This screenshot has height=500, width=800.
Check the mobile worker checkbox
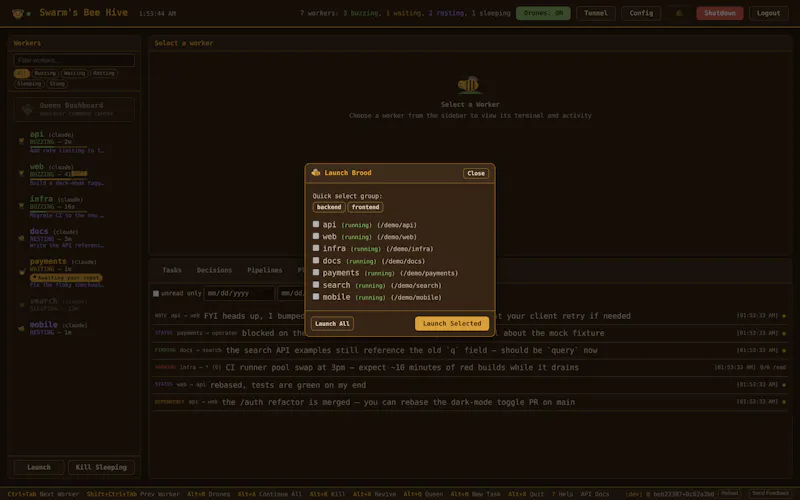point(316,296)
